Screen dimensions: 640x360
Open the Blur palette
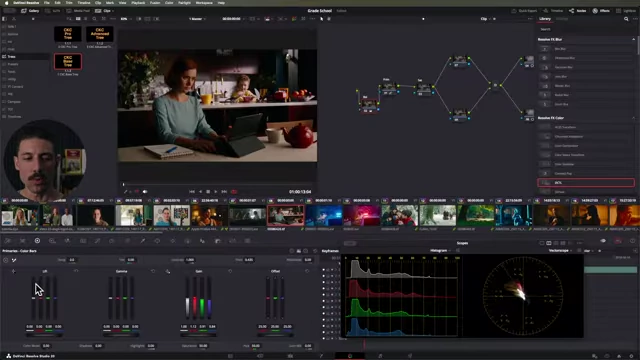pos(202,241)
